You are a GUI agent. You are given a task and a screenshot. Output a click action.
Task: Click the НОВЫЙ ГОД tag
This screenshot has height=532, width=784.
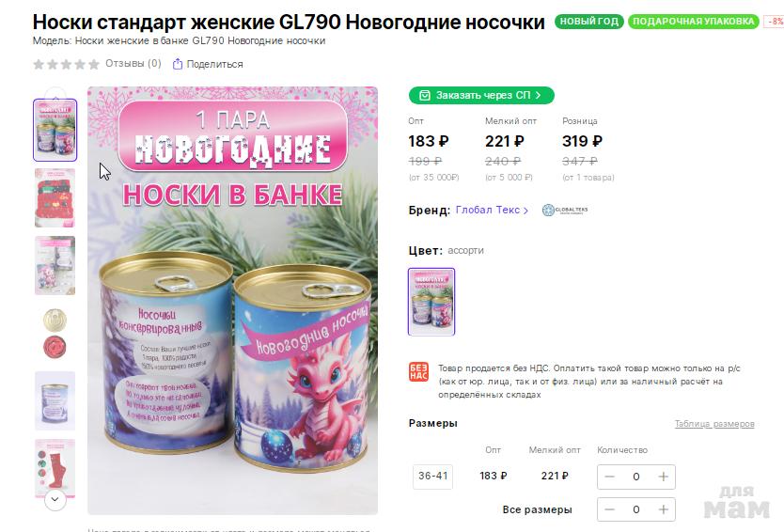click(x=589, y=22)
